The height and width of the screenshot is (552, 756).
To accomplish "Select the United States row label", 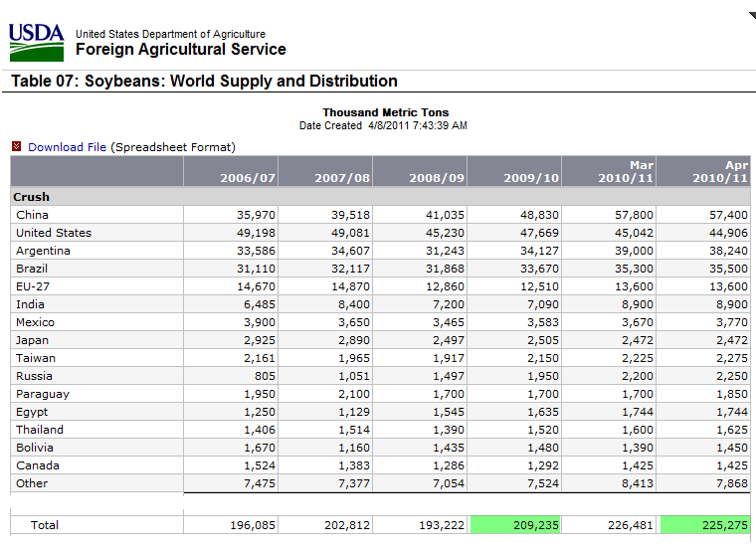I will tap(54, 233).
